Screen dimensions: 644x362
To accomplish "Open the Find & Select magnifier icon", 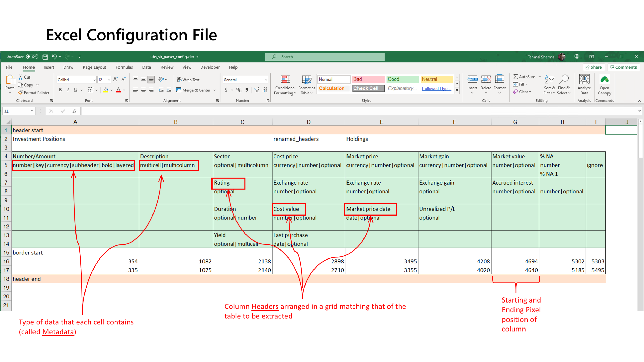I will click(564, 80).
